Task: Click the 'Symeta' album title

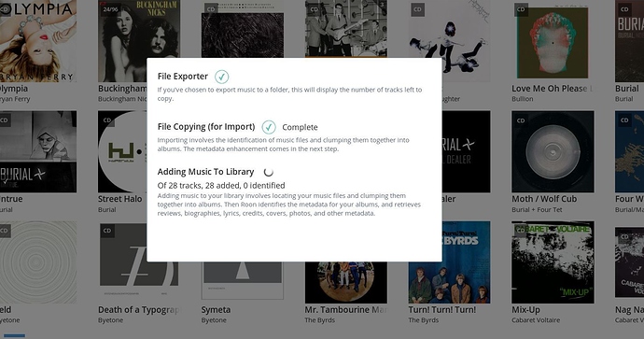Action: [216, 310]
